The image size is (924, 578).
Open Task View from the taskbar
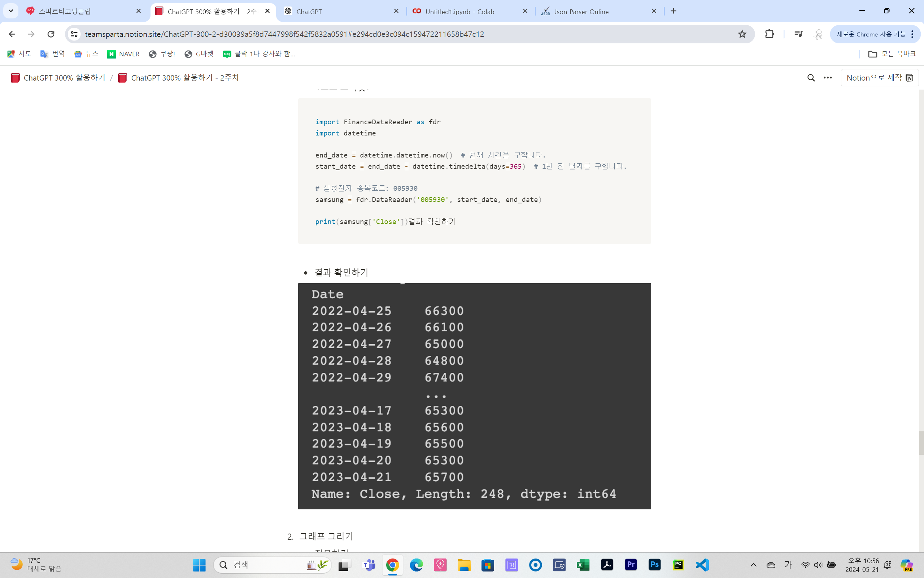[344, 565]
